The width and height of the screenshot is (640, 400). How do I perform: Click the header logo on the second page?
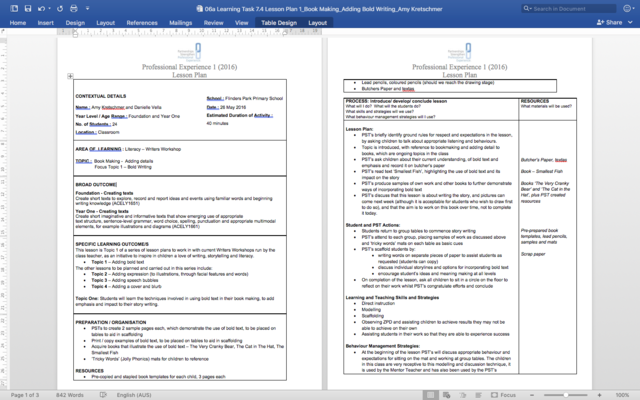tap(460, 52)
